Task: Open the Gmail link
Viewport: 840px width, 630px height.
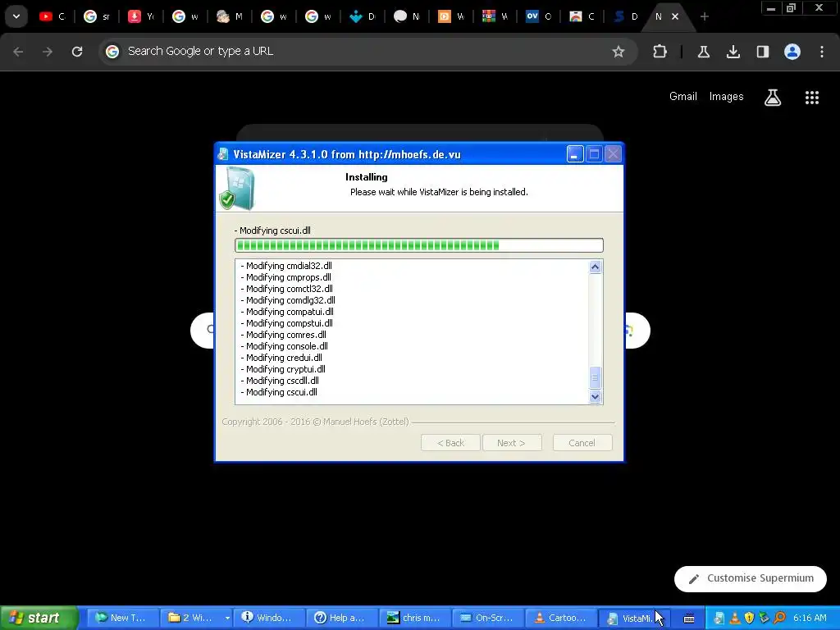Action: (683, 97)
